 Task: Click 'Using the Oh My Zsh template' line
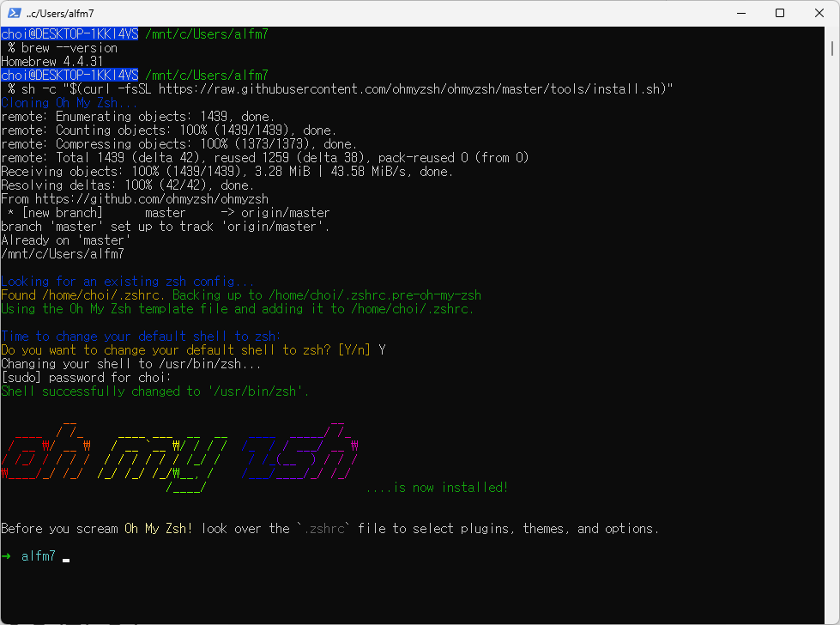pyautogui.click(x=238, y=309)
